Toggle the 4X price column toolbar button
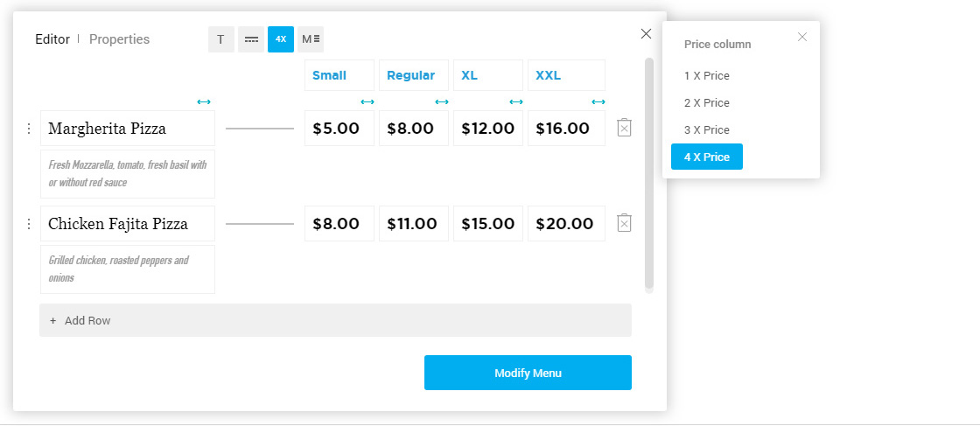The width and height of the screenshot is (980, 426). (x=281, y=39)
